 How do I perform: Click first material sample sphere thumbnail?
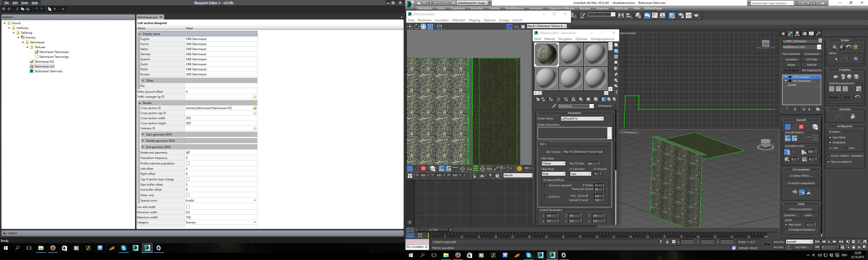[546, 54]
